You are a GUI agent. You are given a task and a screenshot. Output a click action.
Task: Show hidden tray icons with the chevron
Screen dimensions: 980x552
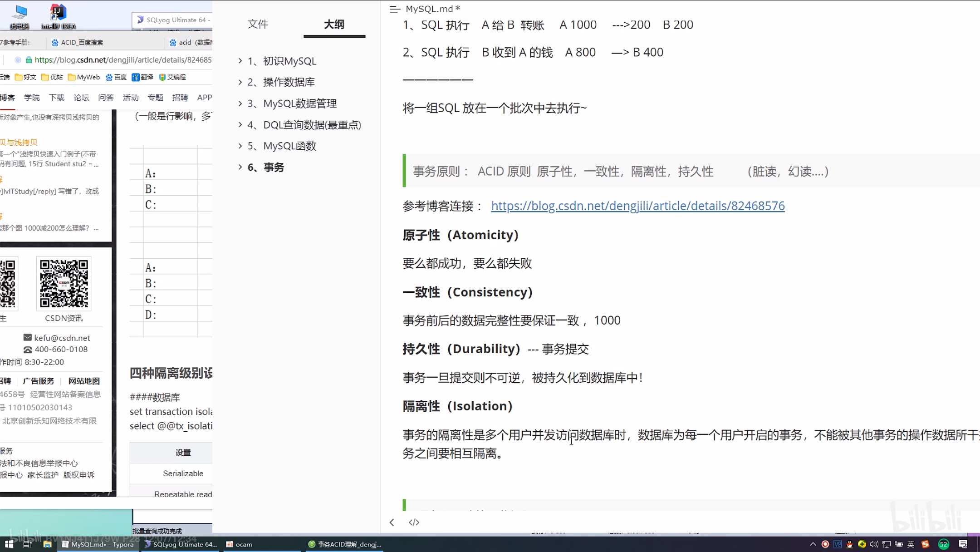click(813, 544)
